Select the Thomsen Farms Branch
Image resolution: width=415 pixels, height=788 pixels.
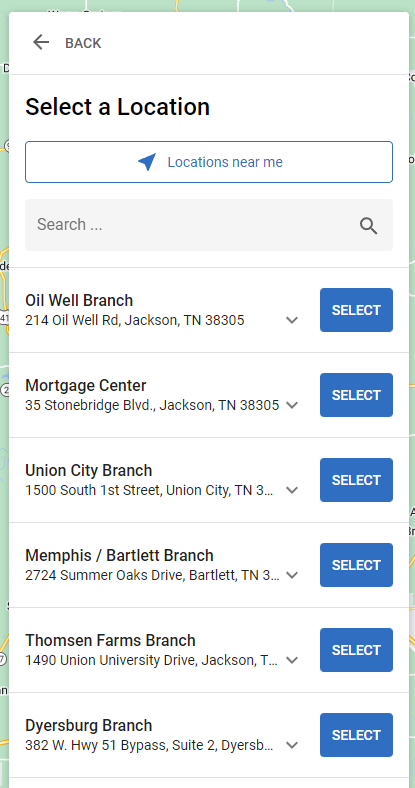pyautogui.click(x=356, y=650)
